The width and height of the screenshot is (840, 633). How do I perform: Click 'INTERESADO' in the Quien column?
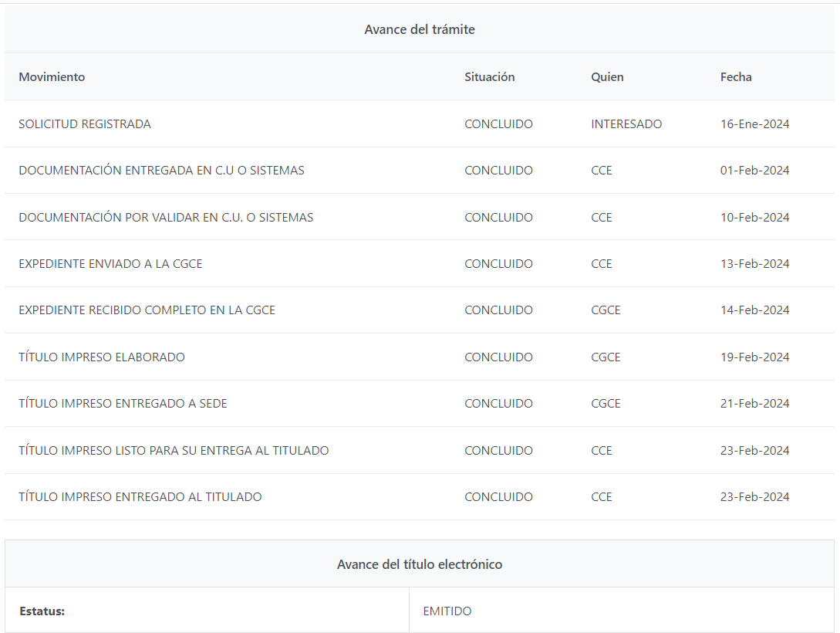pos(626,124)
